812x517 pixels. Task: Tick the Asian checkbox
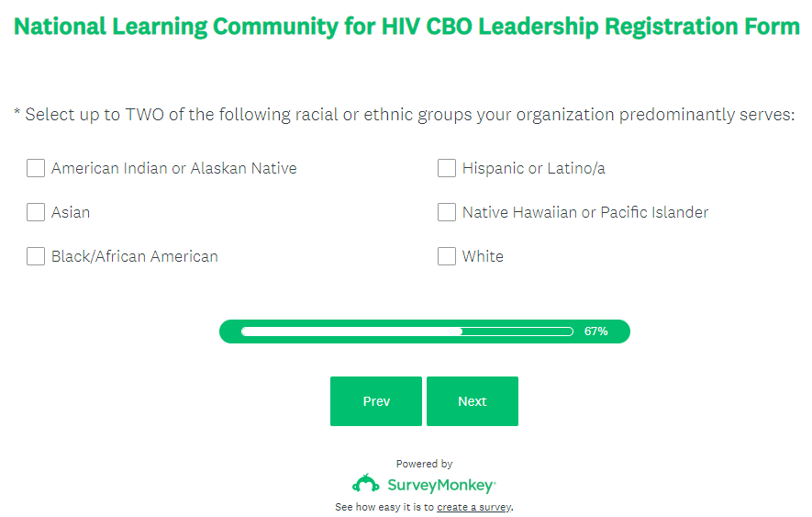(36, 212)
